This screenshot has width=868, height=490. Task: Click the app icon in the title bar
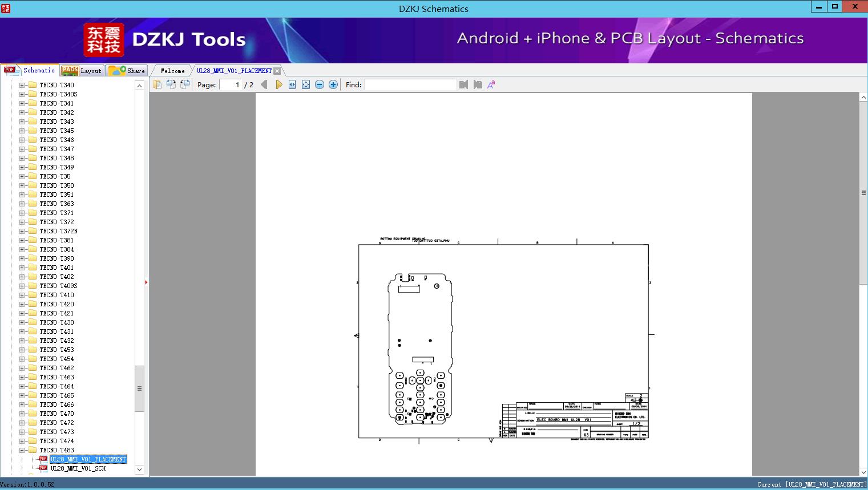[6, 9]
